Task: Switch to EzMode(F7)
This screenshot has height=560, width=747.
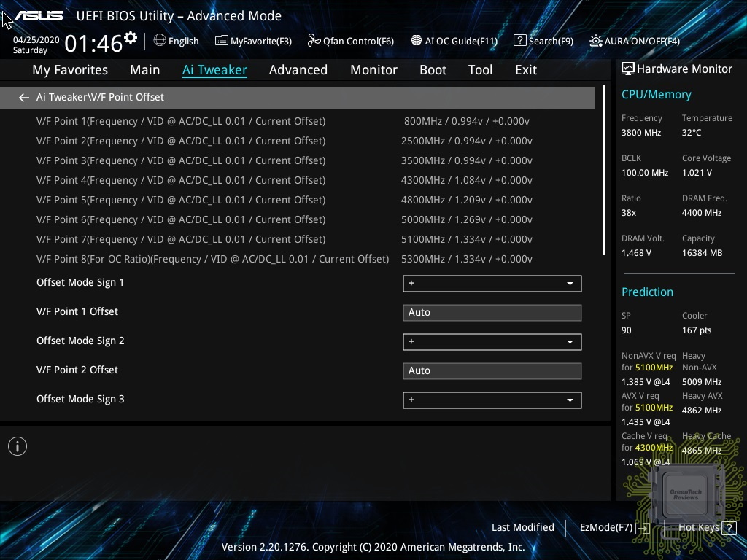Action: coord(614,528)
